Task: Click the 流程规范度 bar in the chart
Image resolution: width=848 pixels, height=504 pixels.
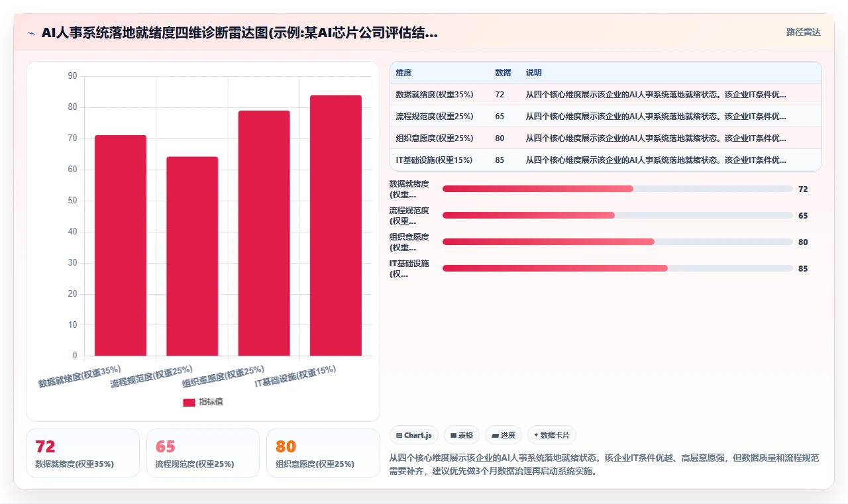Action: pyautogui.click(x=192, y=256)
